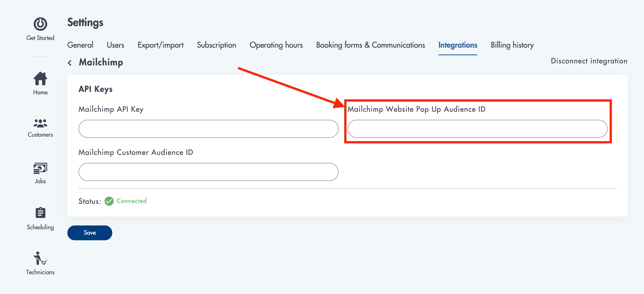Screen dimensions: 644x294
Task: Click the Home sidebar label
Action: pyautogui.click(x=40, y=92)
